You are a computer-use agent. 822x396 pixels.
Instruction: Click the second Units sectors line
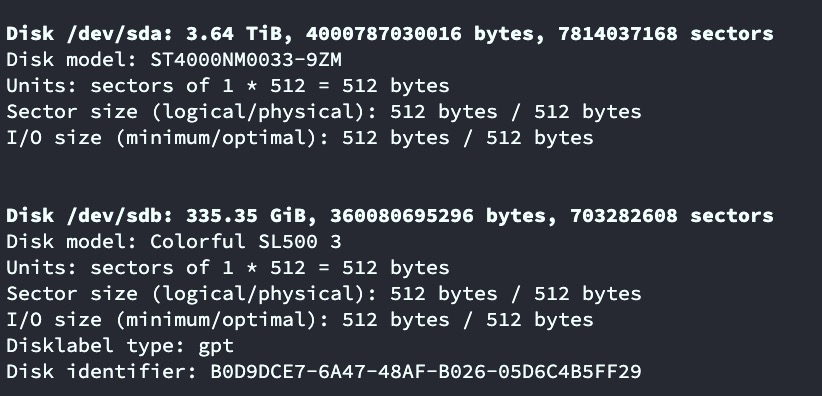(228, 267)
